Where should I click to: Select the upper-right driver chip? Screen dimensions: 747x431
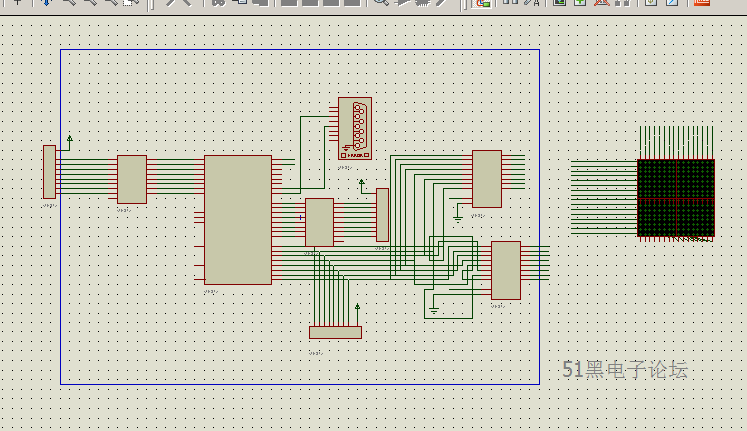tap(487, 179)
